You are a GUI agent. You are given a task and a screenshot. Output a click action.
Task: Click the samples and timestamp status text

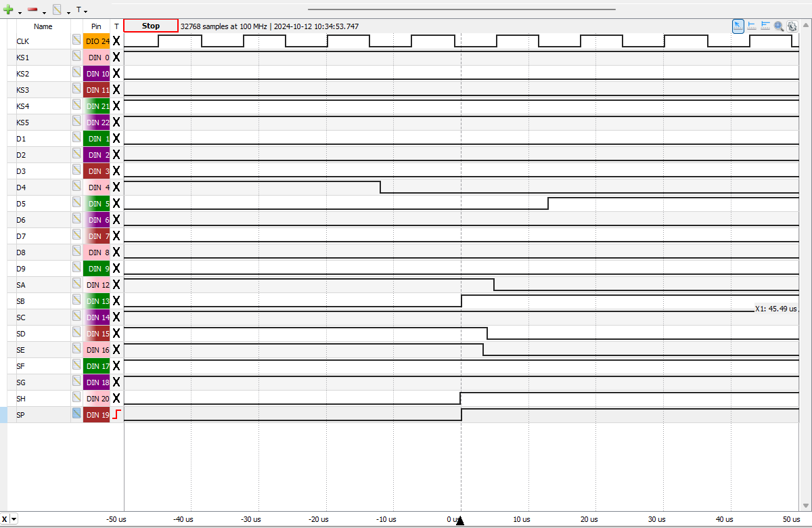pos(269,26)
